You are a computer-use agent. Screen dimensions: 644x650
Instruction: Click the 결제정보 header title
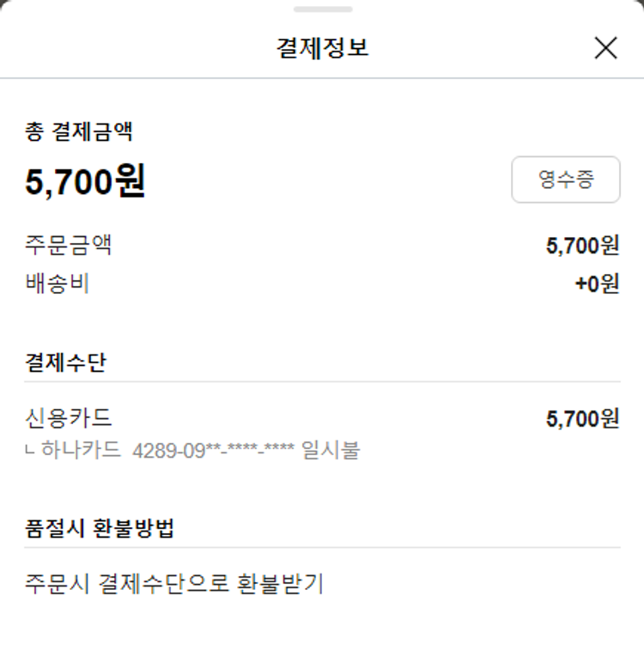click(x=322, y=48)
